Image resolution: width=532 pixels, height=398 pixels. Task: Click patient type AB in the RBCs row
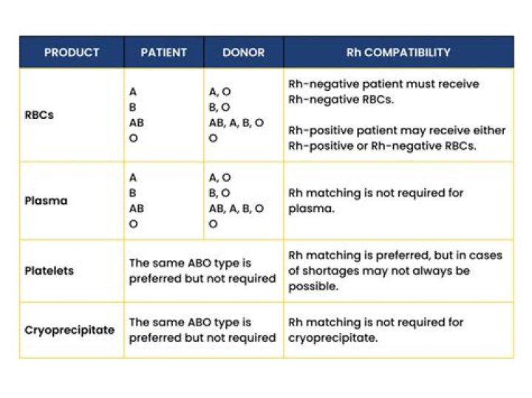click(x=136, y=123)
